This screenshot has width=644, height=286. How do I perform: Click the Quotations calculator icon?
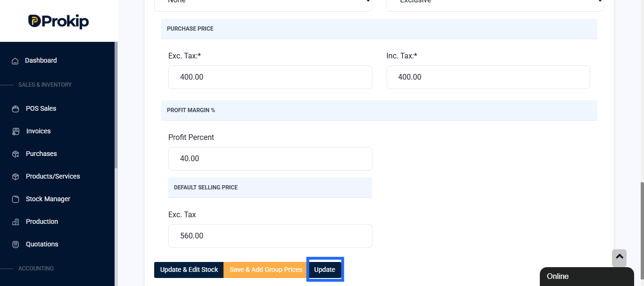click(16, 245)
